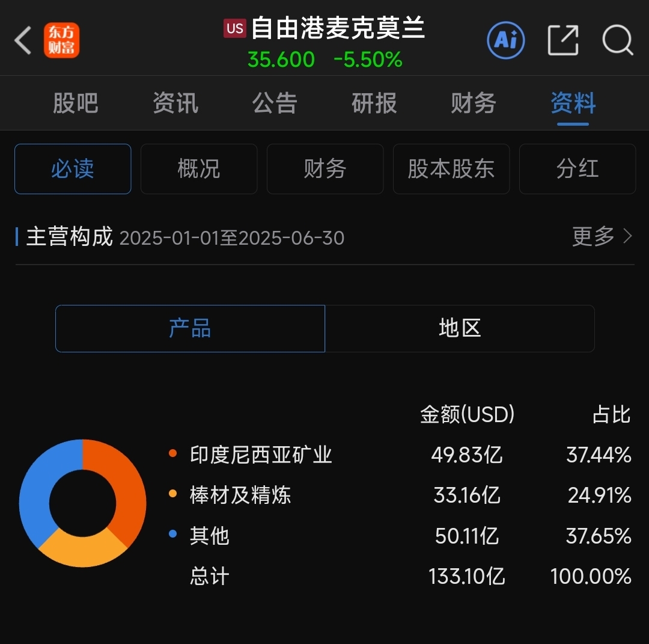The width and height of the screenshot is (649, 644).
Task: Tap the date range 2025-01-01至2025-06-30
Action: [232, 238]
